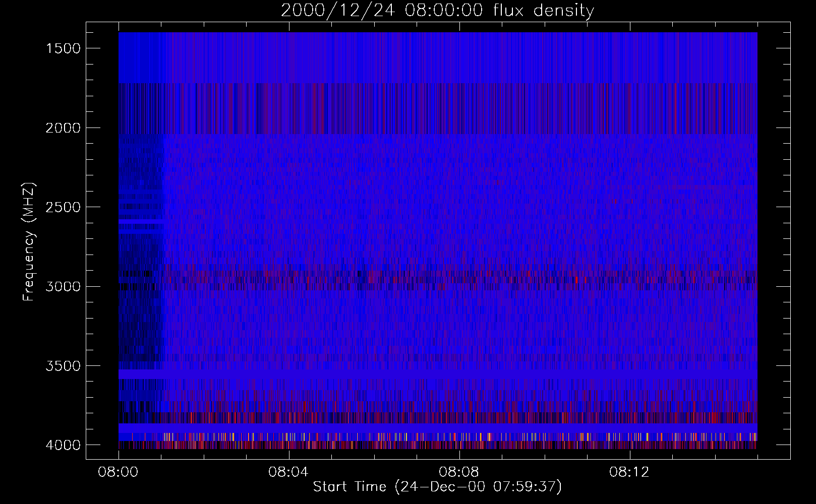Click the 3000 frequency tick label
The image size is (816, 504).
(x=63, y=287)
